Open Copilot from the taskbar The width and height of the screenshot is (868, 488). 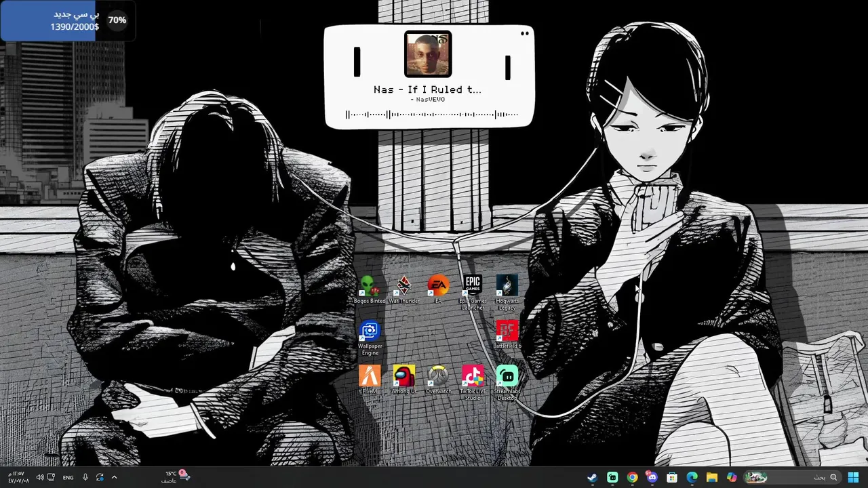click(x=732, y=477)
